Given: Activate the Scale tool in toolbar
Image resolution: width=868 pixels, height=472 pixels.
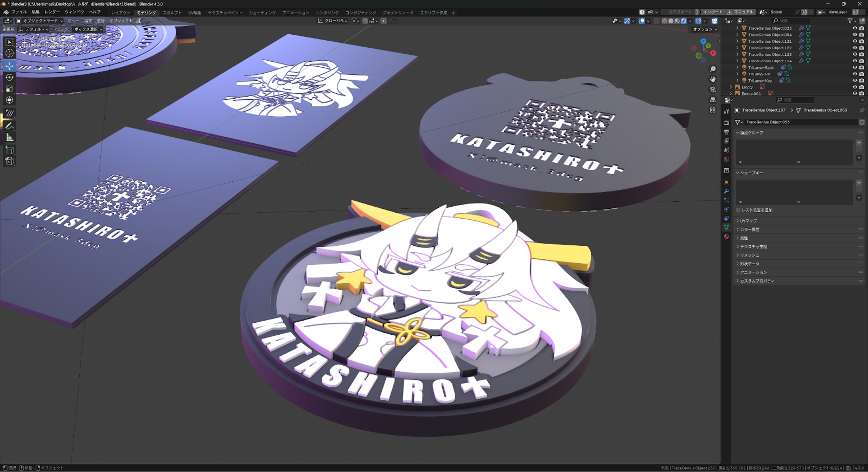Looking at the screenshot, I should coord(9,88).
